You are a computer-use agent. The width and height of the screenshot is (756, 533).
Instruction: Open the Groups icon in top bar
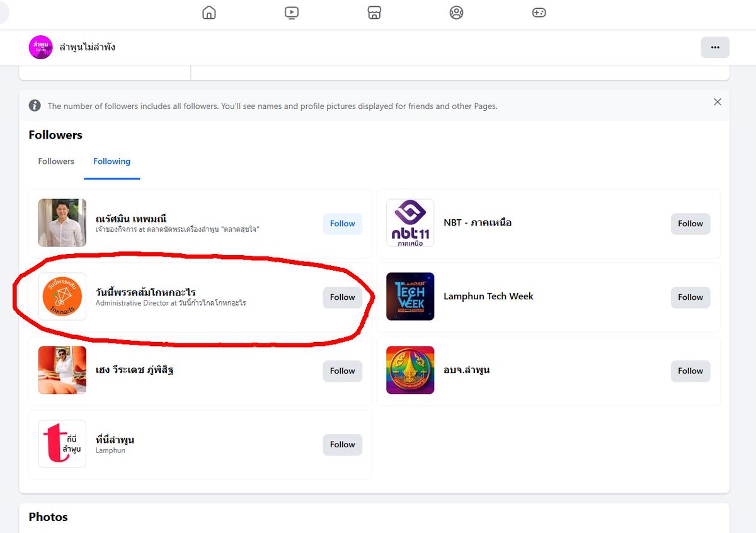tap(456, 13)
